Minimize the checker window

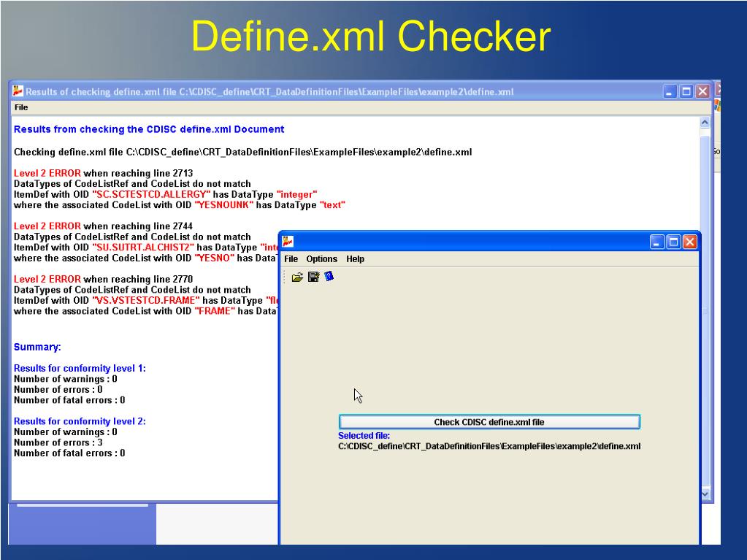point(657,242)
